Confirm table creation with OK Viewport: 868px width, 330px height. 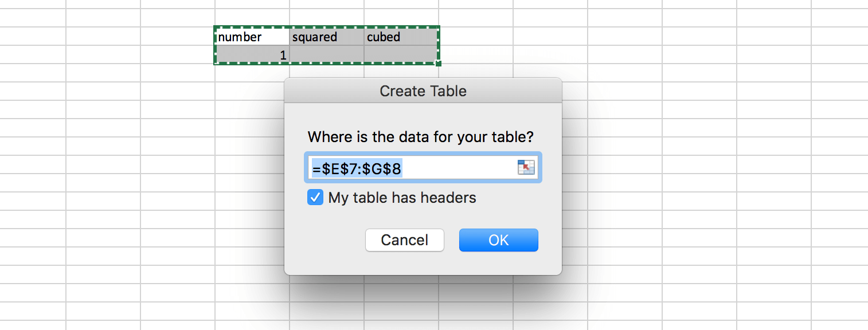(499, 240)
